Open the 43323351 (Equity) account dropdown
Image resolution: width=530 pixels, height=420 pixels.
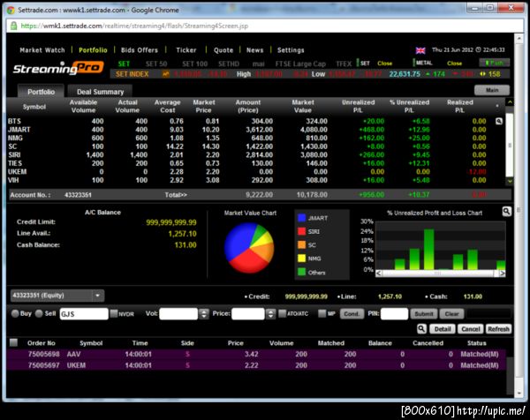57,296
